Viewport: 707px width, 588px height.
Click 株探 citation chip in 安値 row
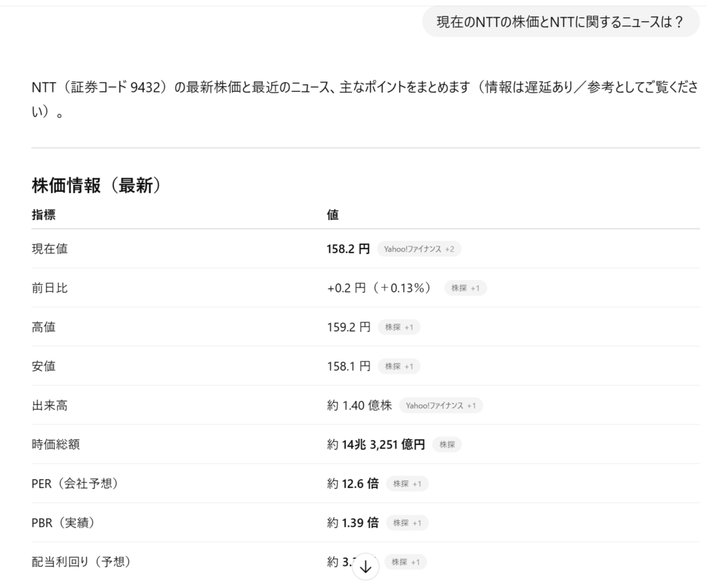point(398,366)
